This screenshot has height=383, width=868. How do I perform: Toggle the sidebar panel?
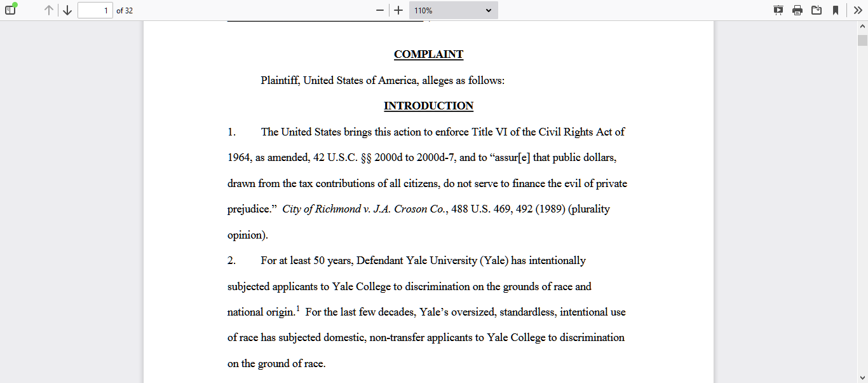10,10
